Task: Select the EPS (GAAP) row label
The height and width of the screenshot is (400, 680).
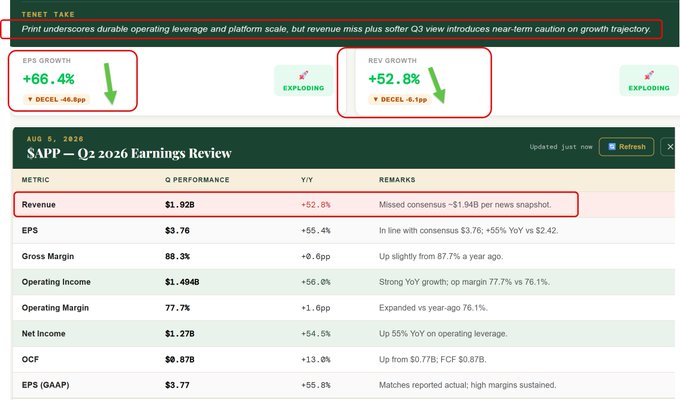Action: coord(46,385)
